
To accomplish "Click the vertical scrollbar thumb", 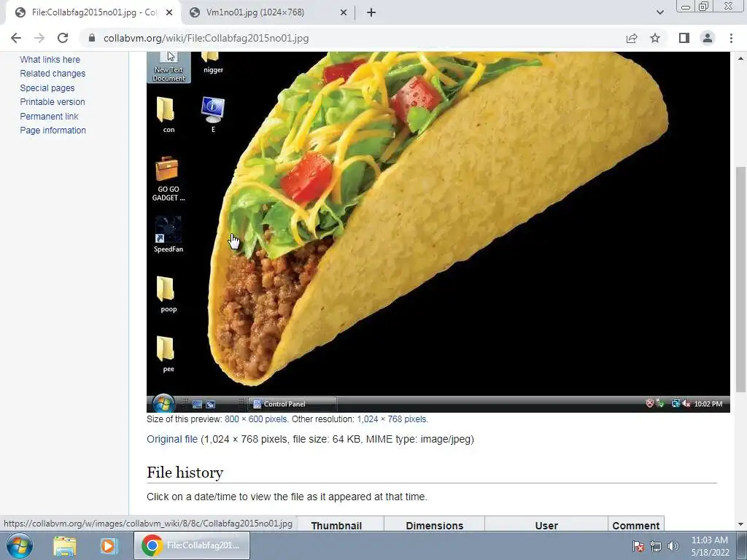I will click(x=741, y=279).
